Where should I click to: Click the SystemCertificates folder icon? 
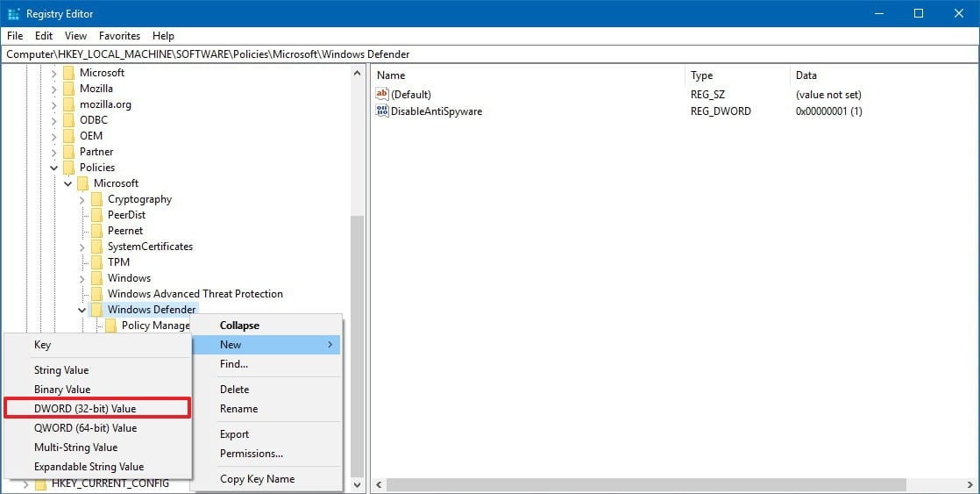[x=96, y=247]
